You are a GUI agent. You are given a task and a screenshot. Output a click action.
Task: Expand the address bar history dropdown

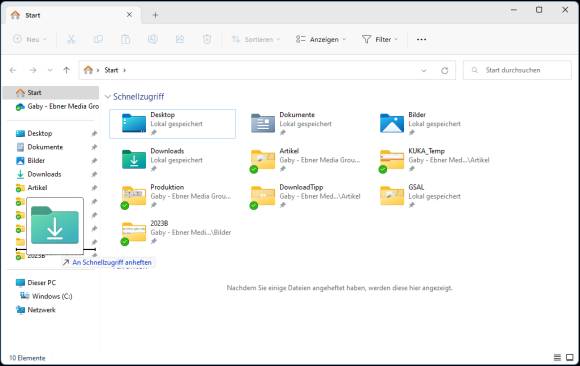[424, 70]
